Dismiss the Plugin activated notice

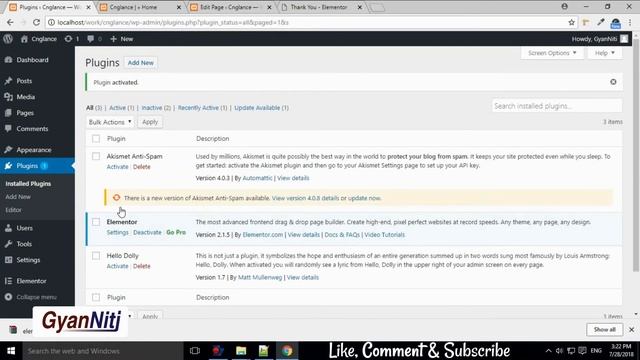pos(613,82)
